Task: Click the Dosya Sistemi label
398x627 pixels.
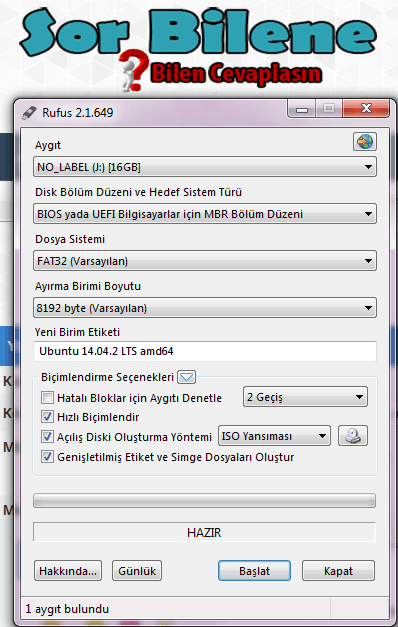Action: tap(70, 239)
